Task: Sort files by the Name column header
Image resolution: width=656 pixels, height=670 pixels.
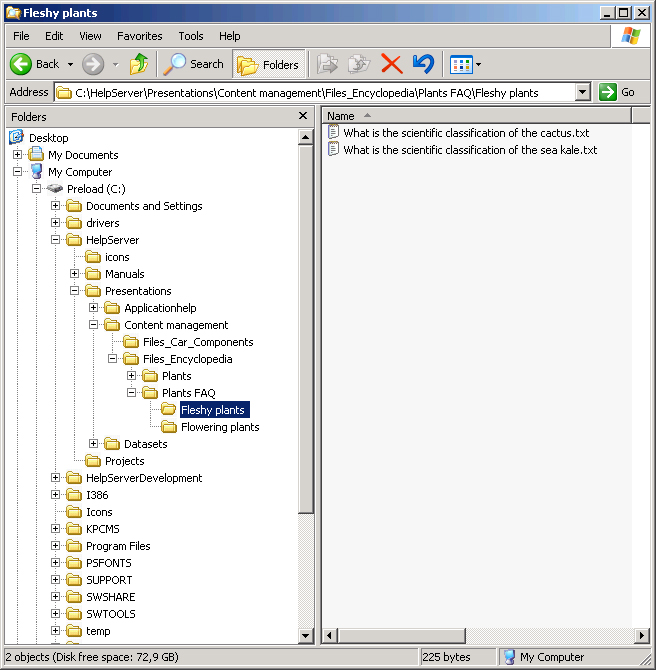Action: coord(476,116)
